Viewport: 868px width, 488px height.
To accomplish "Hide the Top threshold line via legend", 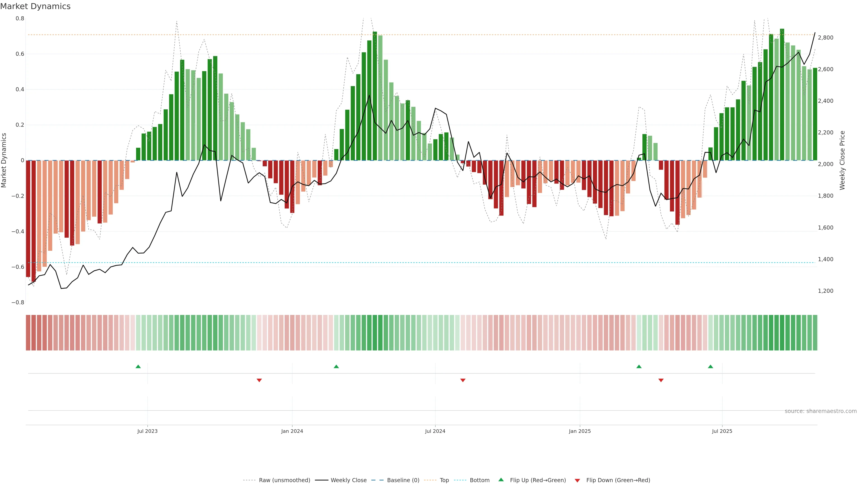I will tap(444, 480).
